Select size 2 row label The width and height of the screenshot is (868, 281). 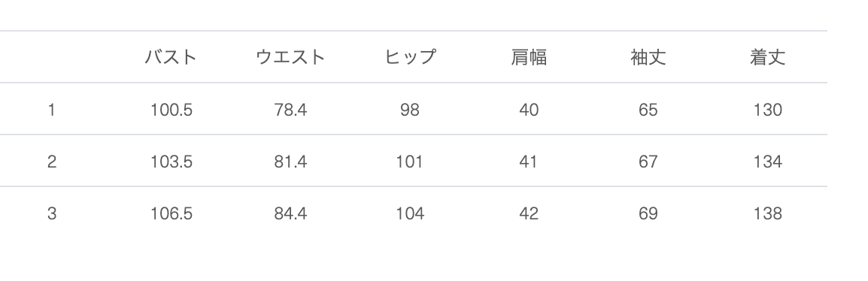pos(51,162)
